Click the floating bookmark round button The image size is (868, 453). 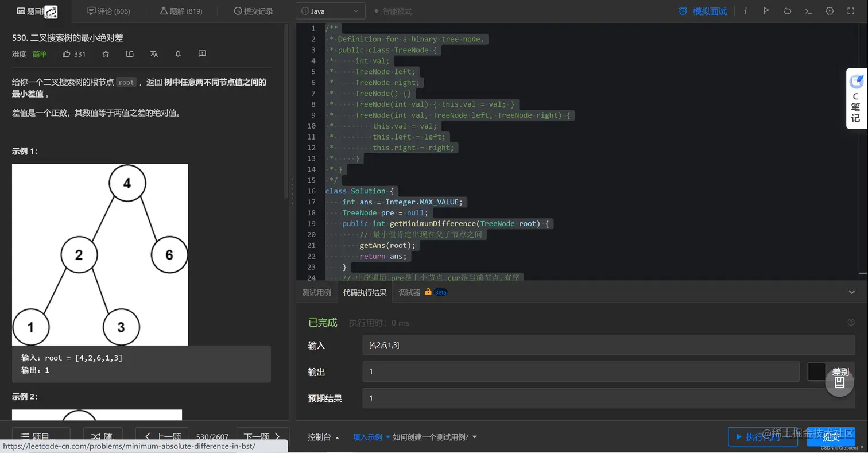[839, 382]
